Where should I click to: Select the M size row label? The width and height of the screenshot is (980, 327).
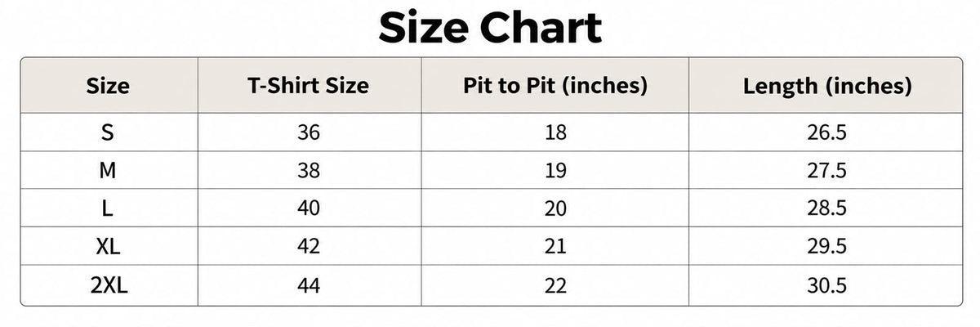pos(108,170)
